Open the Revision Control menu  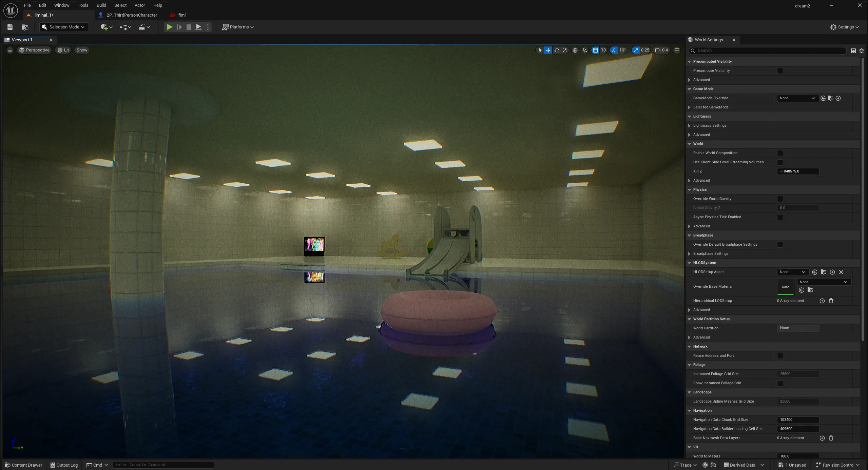coord(836,465)
